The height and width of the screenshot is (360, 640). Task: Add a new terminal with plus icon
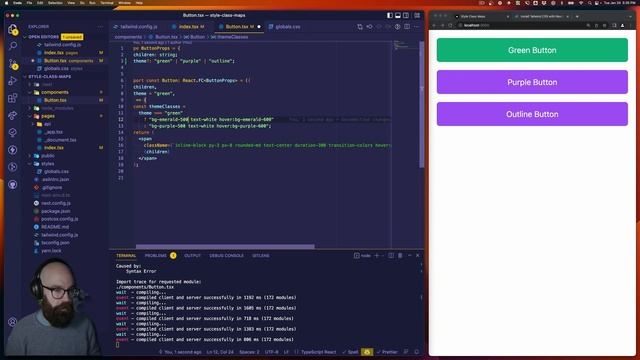coord(377,256)
